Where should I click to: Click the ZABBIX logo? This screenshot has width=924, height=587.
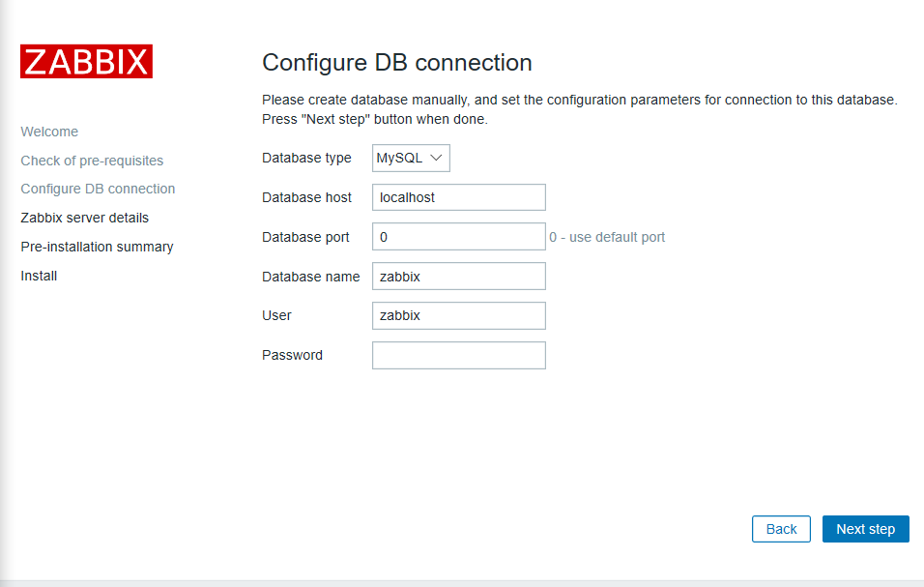(86, 61)
